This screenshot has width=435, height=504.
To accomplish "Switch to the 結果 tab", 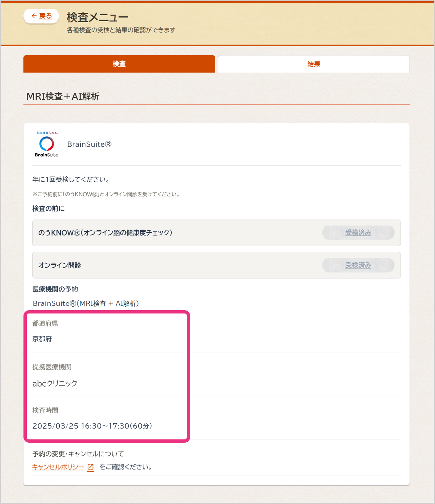I will pyautogui.click(x=313, y=64).
